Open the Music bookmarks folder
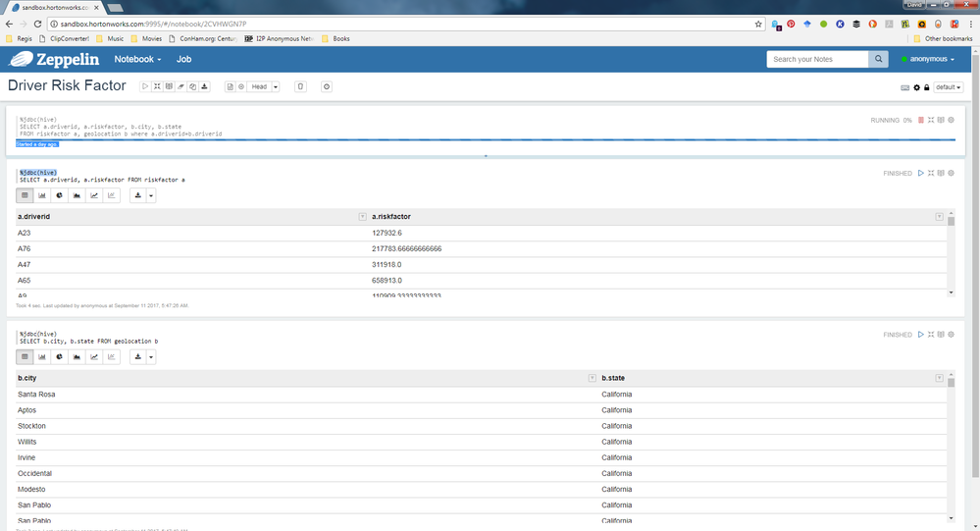Image resolution: width=980 pixels, height=531 pixels. tap(110, 39)
